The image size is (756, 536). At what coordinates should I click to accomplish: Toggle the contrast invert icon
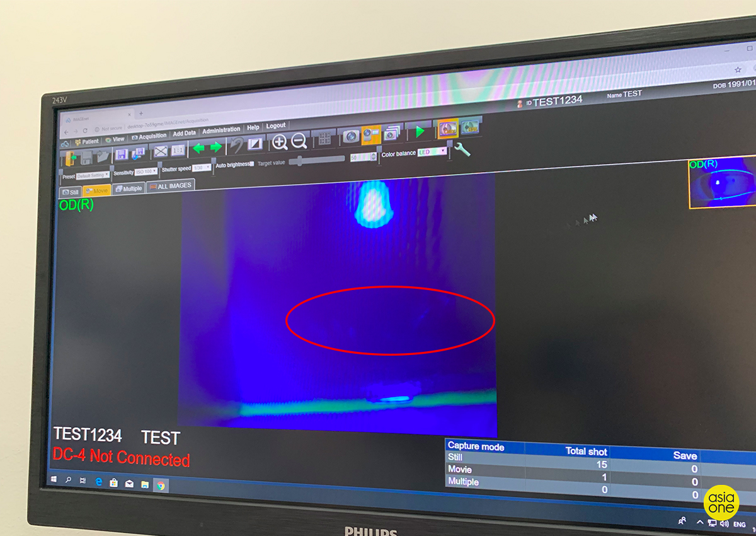coord(255,144)
